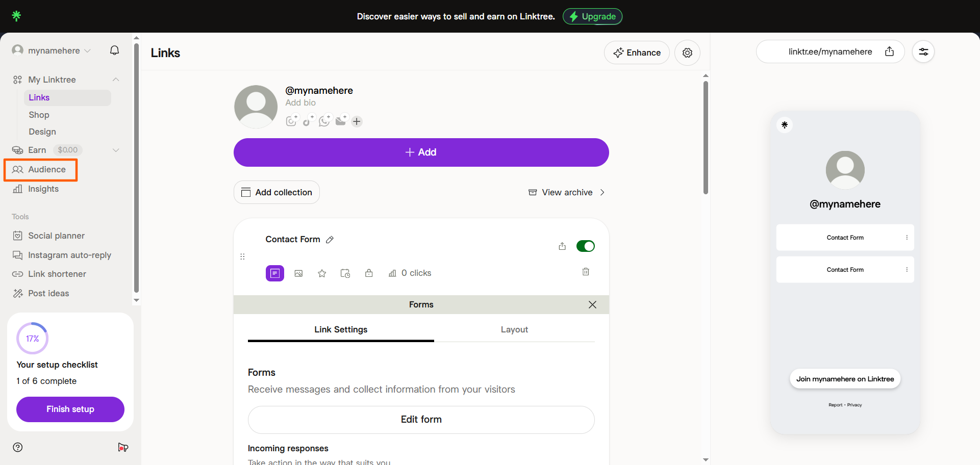Open schedule calendar icon on Contact Form

345,273
